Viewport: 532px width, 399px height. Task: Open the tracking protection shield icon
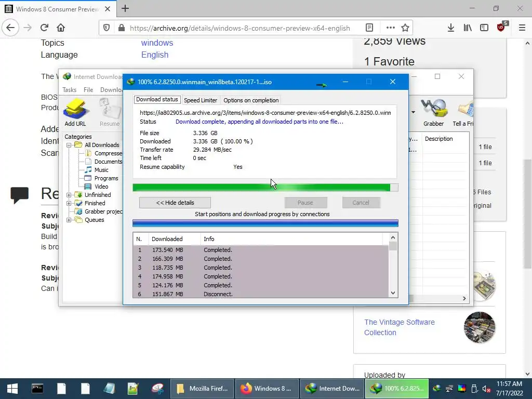pos(107,28)
